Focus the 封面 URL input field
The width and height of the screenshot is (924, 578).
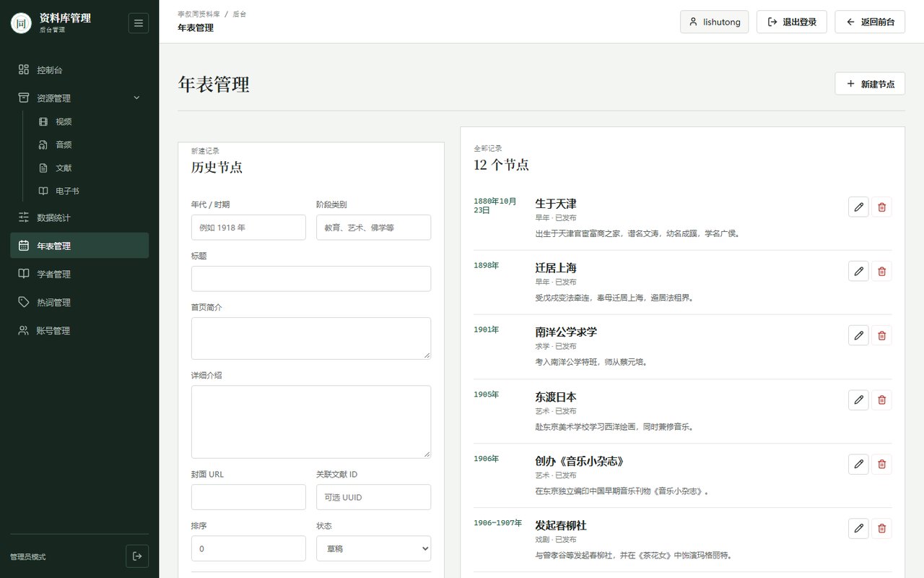(x=248, y=497)
